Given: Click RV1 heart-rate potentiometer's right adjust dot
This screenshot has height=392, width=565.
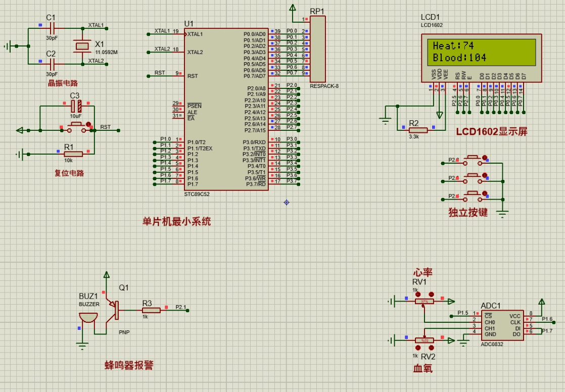Looking at the screenshot, I should tap(432, 294).
